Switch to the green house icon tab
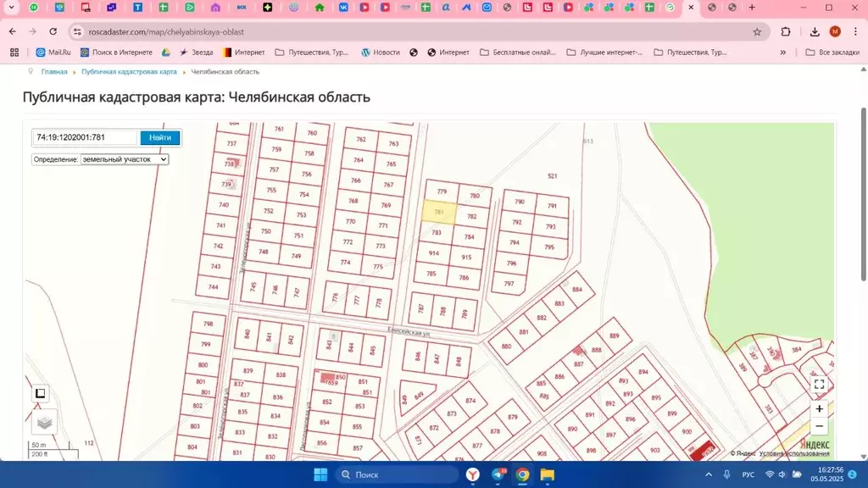Viewport: 868px width, 488px height. click(x=320, y=7)
